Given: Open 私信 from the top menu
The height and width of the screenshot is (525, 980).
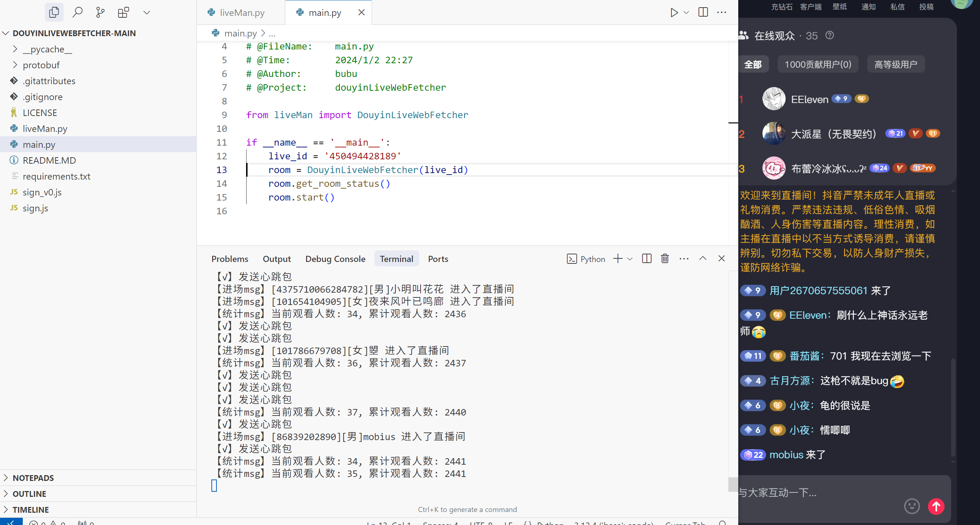Looking at the screenshot, I should click(897, 7).
